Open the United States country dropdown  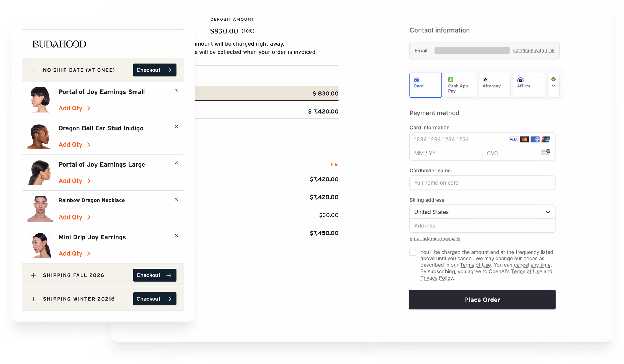pyautogui.click(x=482, y=212)
